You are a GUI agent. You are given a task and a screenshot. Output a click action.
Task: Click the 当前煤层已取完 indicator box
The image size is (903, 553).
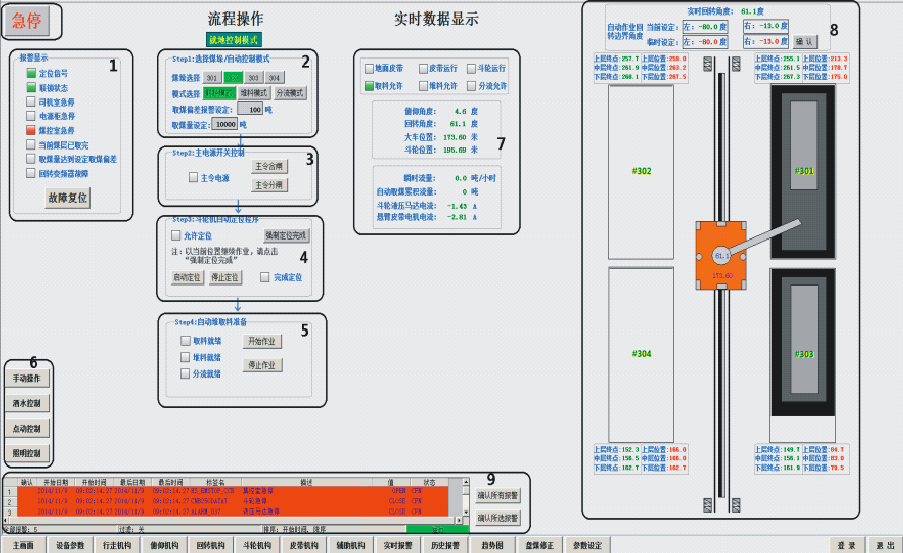click(31, 145)
